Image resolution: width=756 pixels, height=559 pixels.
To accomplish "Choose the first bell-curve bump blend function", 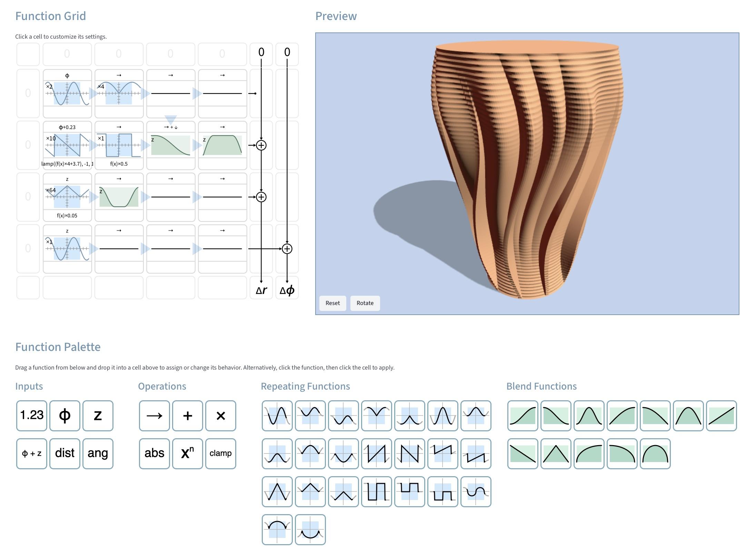I will click(589, 415).
